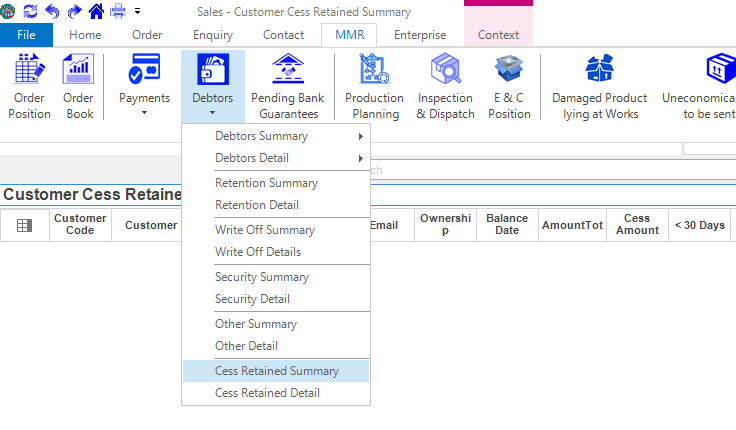Select Cess Retained Detail menu item

[x=267, y=393]
